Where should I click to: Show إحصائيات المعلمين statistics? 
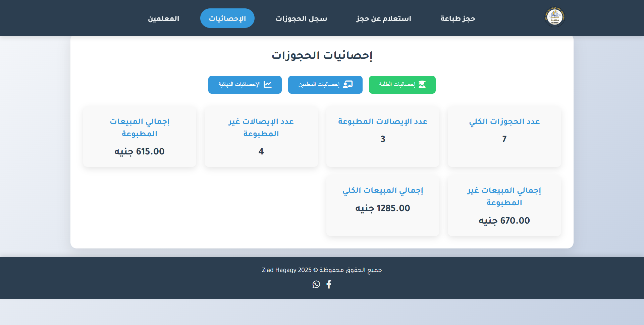[x=325, y=85]
